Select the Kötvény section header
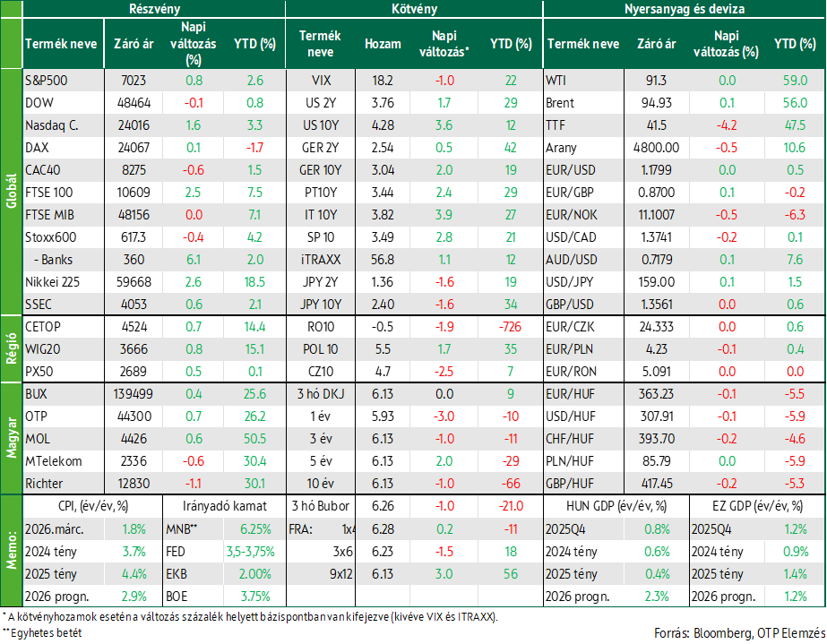The width and height of the screenshot is (827, 644). pos(414,9)
